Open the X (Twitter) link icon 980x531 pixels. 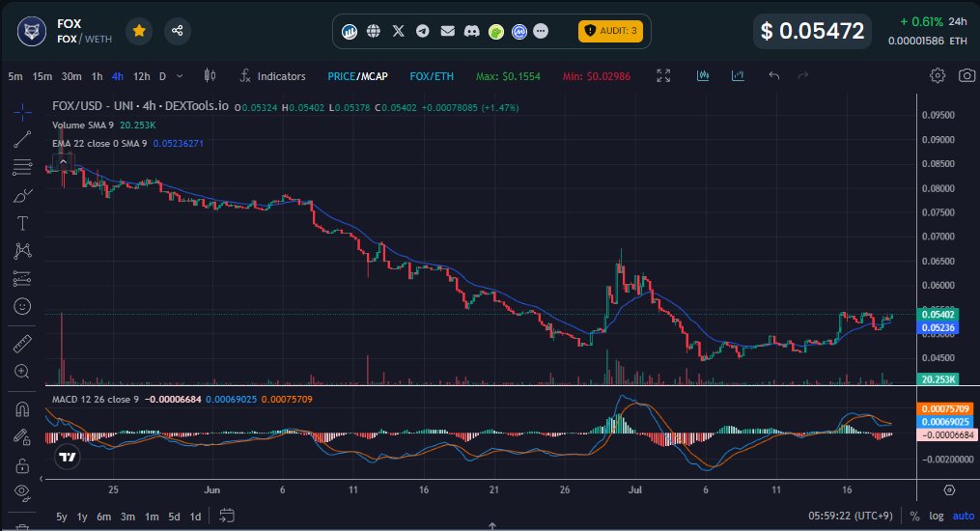pos(398,31)
